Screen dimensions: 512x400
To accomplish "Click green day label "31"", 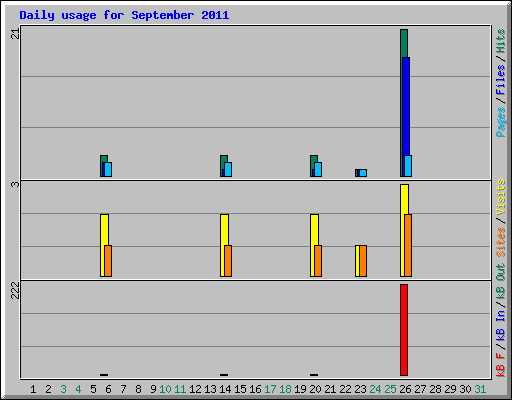I will coord(480,389).
